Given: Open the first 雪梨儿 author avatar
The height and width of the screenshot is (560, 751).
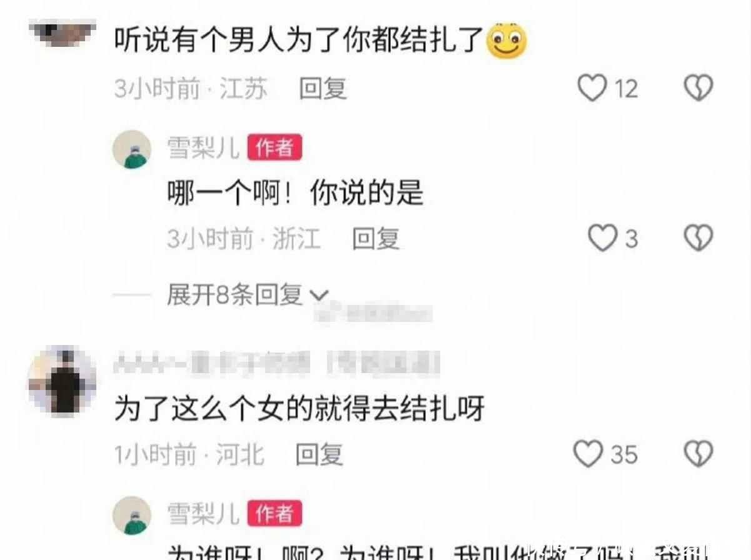Looking at the screenshot, I should click(x=132, y=149).
